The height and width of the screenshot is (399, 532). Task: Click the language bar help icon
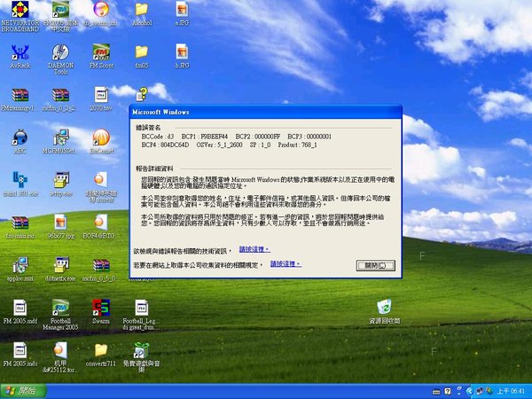[448, 392]
